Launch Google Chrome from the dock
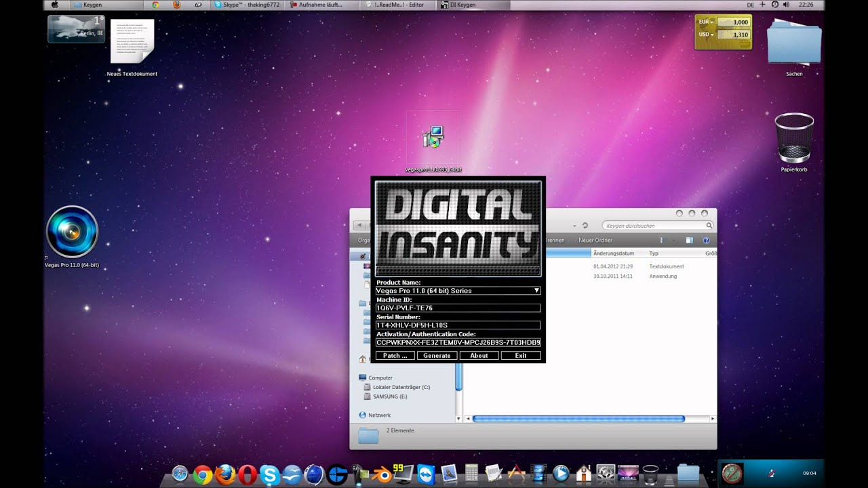The width and height of the screenshot is (868, 488). coord(202,474)
